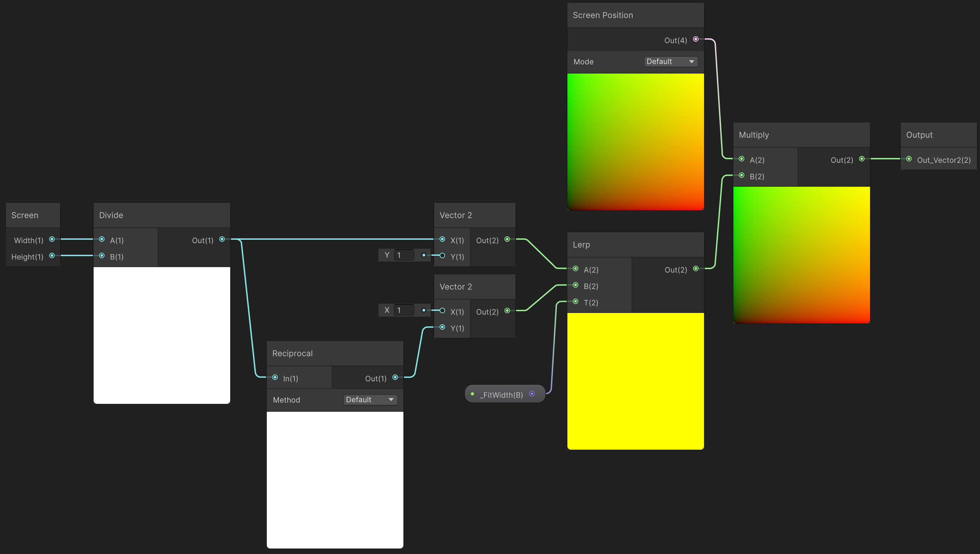
Task: Click the Divide node Out(1) port
Action: tap(222, 239)
